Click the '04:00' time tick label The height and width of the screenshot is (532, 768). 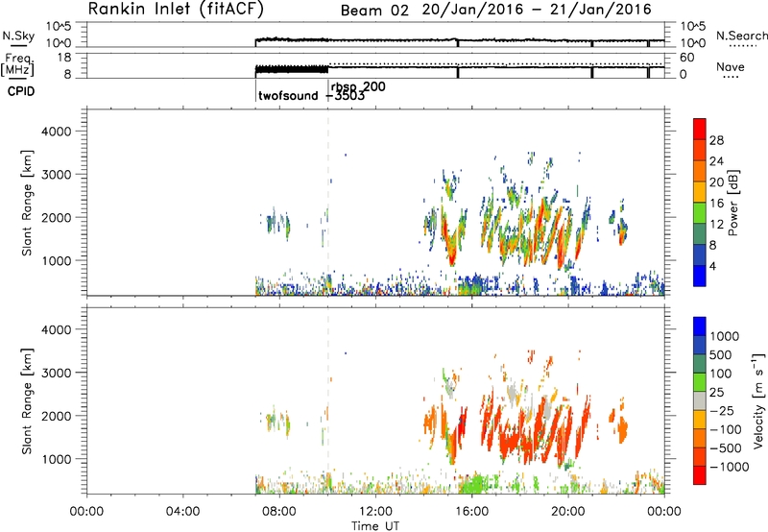183,512
